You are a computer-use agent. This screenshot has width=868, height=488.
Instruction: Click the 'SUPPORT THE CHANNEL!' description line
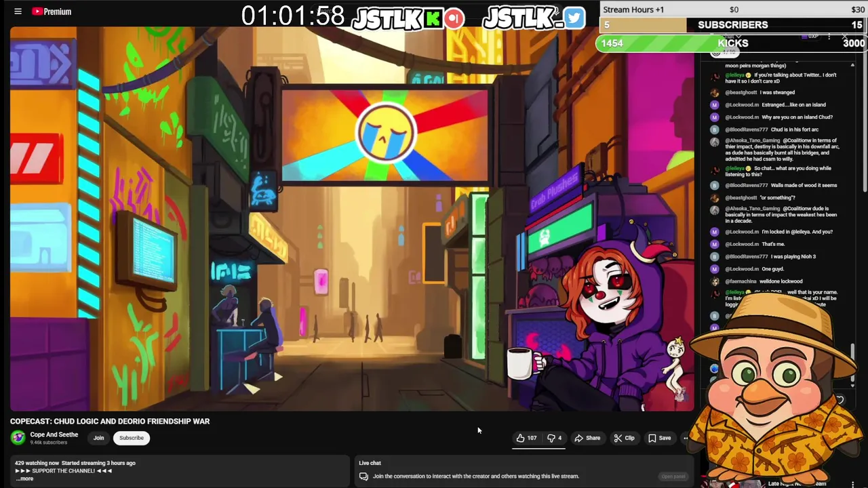pyautogui.click(x=64, y=470)
